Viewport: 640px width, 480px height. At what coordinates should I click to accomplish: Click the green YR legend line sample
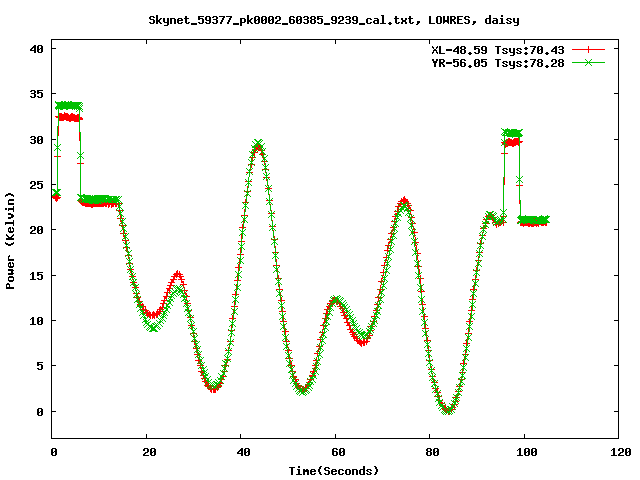[x=588, y=62]
